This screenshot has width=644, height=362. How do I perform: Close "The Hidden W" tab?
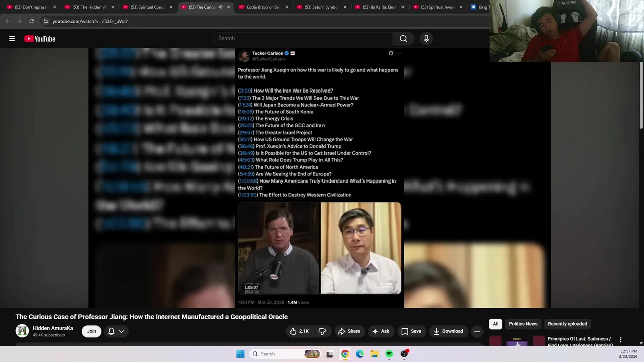pyautogui.click(x=113, y=7)
